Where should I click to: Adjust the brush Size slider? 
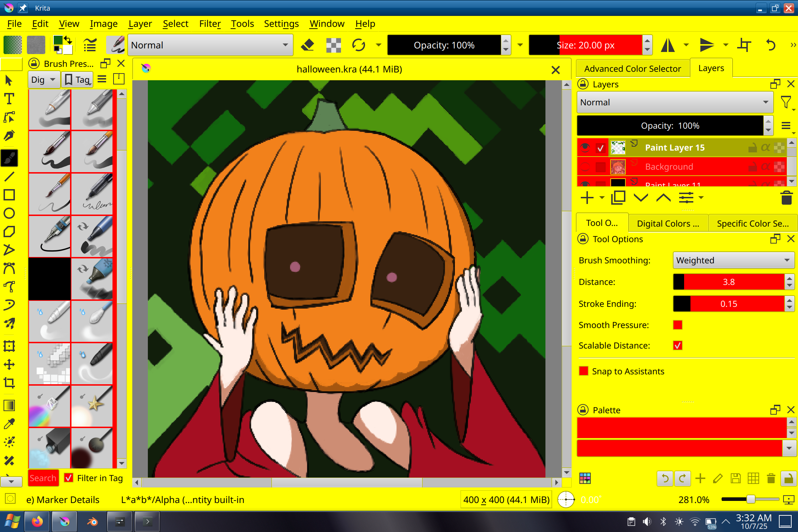pyautogui.click(x=585, y=45)
